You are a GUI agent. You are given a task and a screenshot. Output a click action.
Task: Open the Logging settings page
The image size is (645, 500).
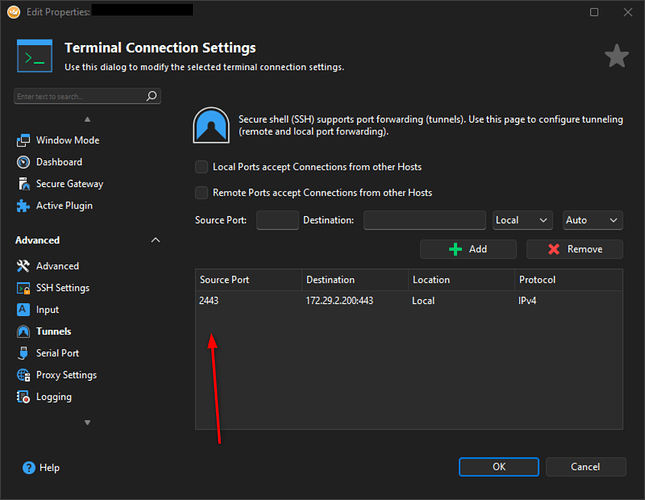tap(53, 397)
